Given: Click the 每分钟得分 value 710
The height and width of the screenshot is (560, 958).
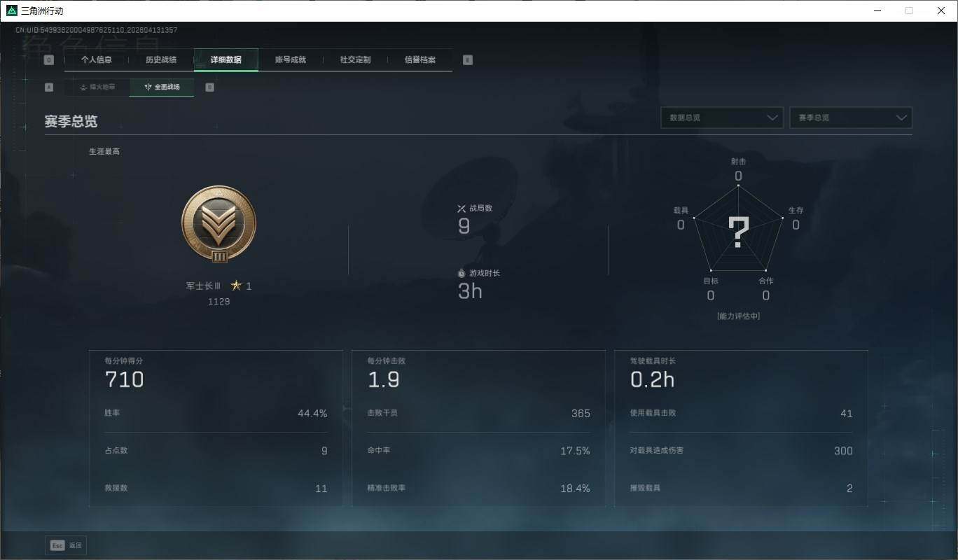Looking at the screenshot, I should coord(125,379).
